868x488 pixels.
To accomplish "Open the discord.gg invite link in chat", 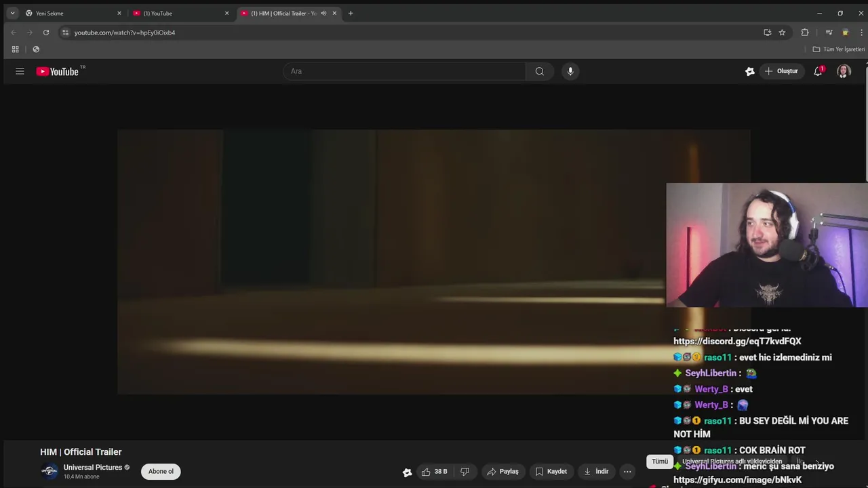I will coord(737,342).
